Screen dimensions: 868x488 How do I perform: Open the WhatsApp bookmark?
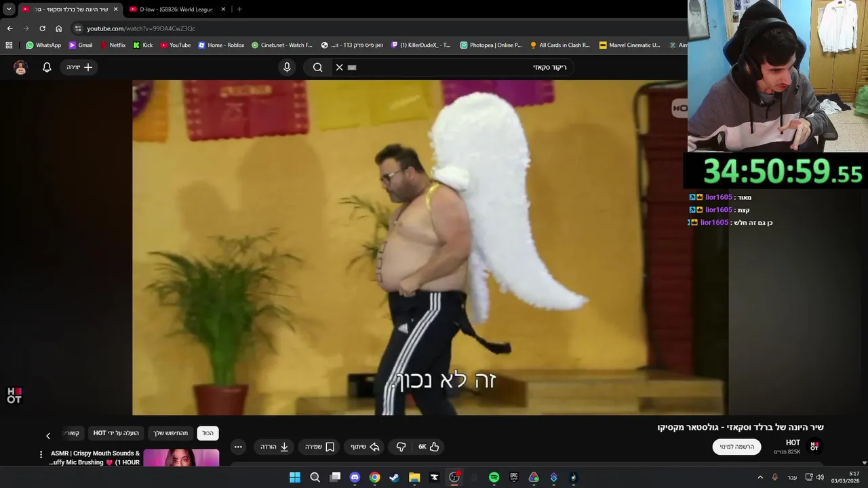click(43, 45)
